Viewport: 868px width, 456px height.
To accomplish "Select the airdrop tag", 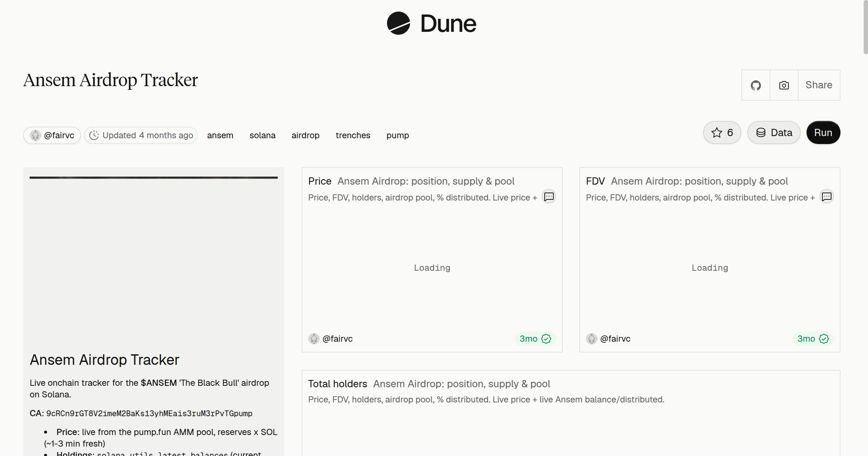I will pos(306,135).
